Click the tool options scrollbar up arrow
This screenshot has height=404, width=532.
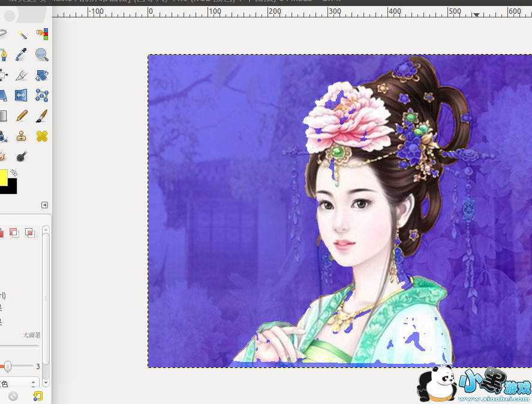click(46, 229)
